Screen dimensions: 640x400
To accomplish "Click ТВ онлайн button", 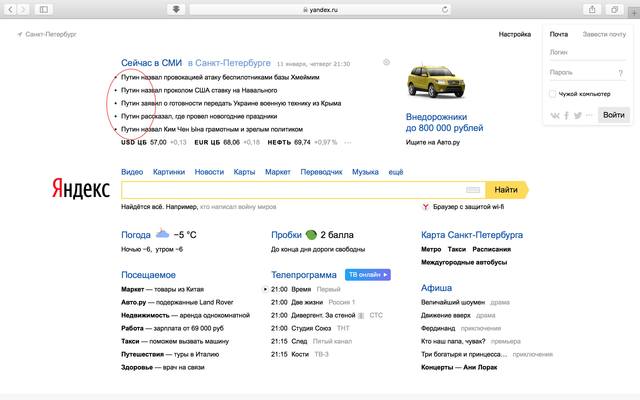I will pyautogui.click(x=368, y=275).
